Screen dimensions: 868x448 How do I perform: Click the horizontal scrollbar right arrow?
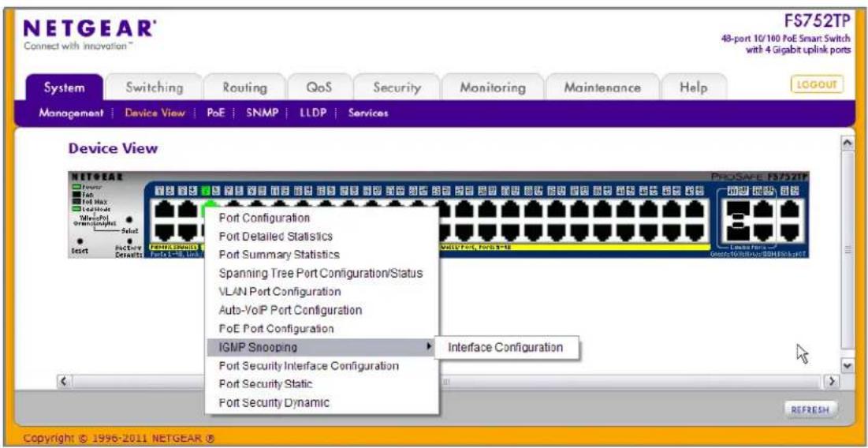830,382
